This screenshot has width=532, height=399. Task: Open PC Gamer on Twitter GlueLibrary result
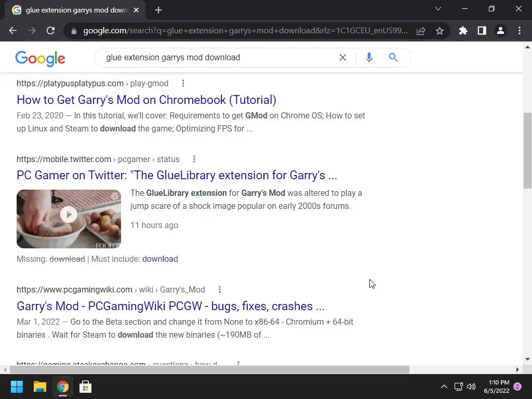point(177,176)
